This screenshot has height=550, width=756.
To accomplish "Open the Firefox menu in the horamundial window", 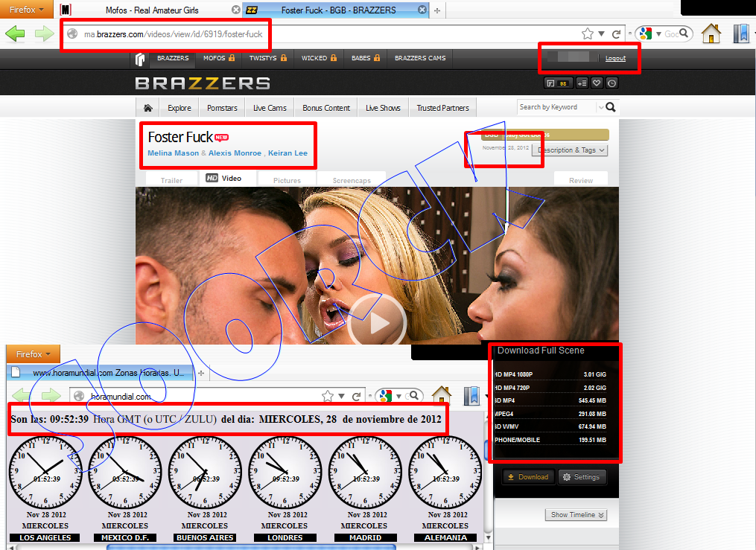I will tap(33, 354).
